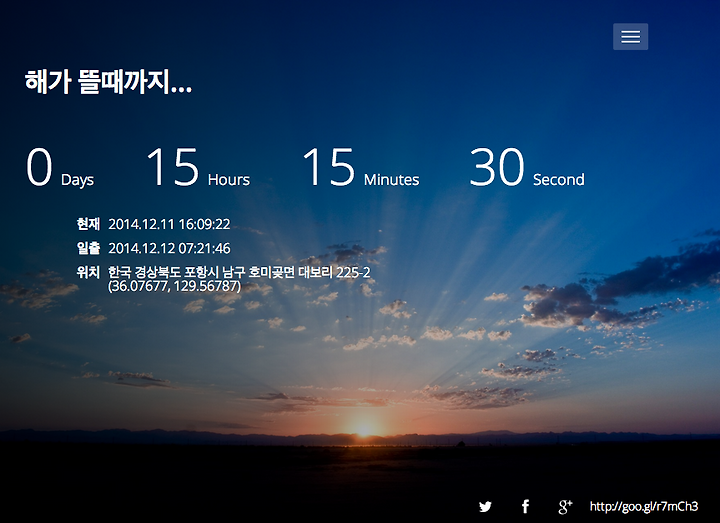720x523 pixels.
Task: Click the current time 2014.12.11 16:09:22
Action: point(169,224)
